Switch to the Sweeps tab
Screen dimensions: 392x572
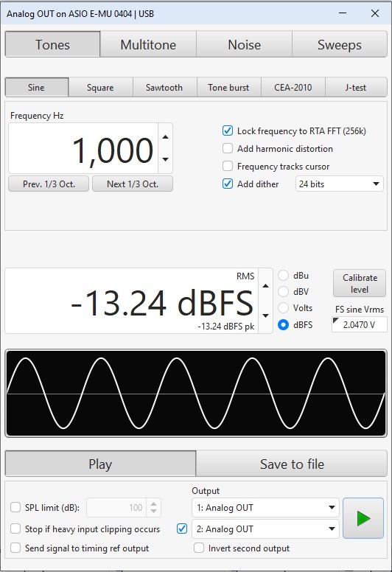point(340,44)
